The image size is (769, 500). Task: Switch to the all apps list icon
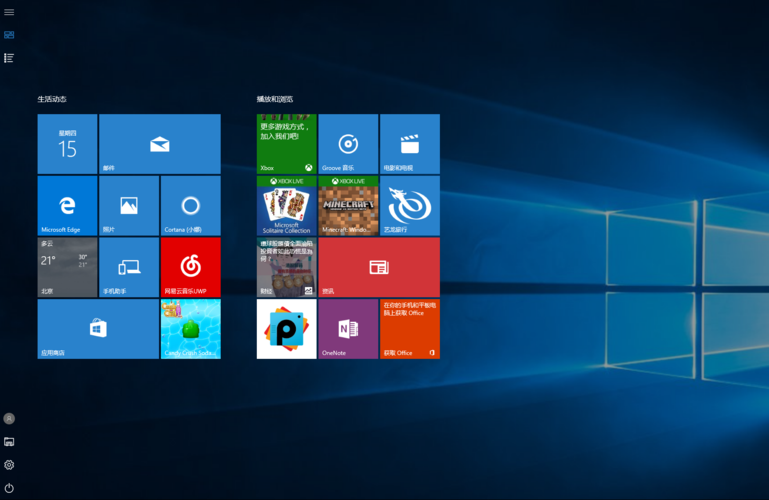[x=9, y=58]
